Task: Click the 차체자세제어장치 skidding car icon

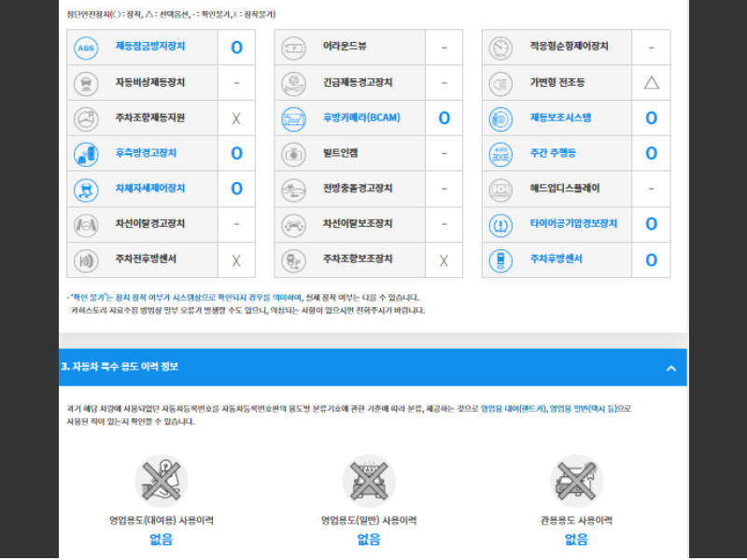Action: pyautogui.click(x=86, y=189)
